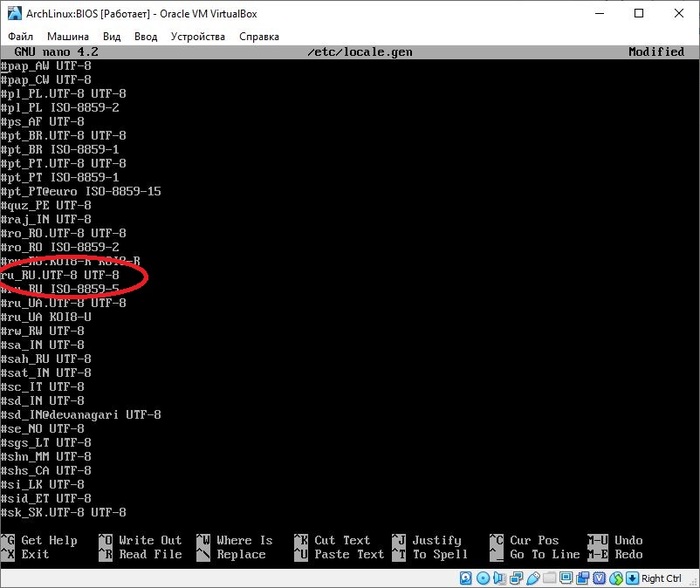700x588 pixels.
Task: Click the #pl_PL.UTF-8 UTF-8 line
Action: (x=63, y=93)
